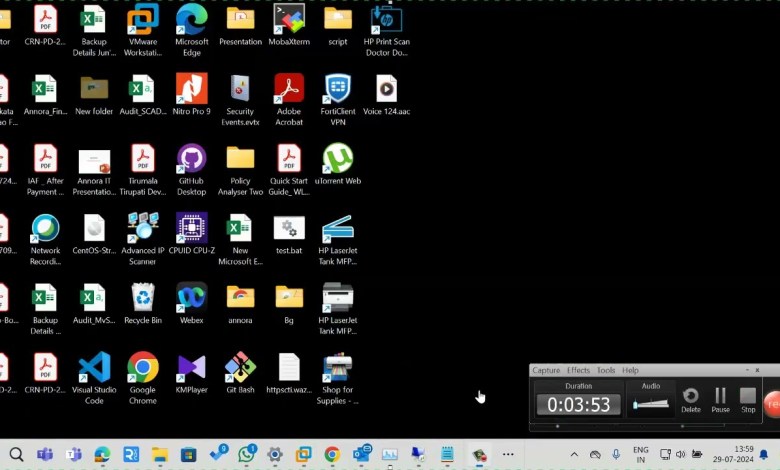Open Visual Studio Code shortcut
Image resolution: width=780 pixels, height=470 pixels.
tap(94, 378)
